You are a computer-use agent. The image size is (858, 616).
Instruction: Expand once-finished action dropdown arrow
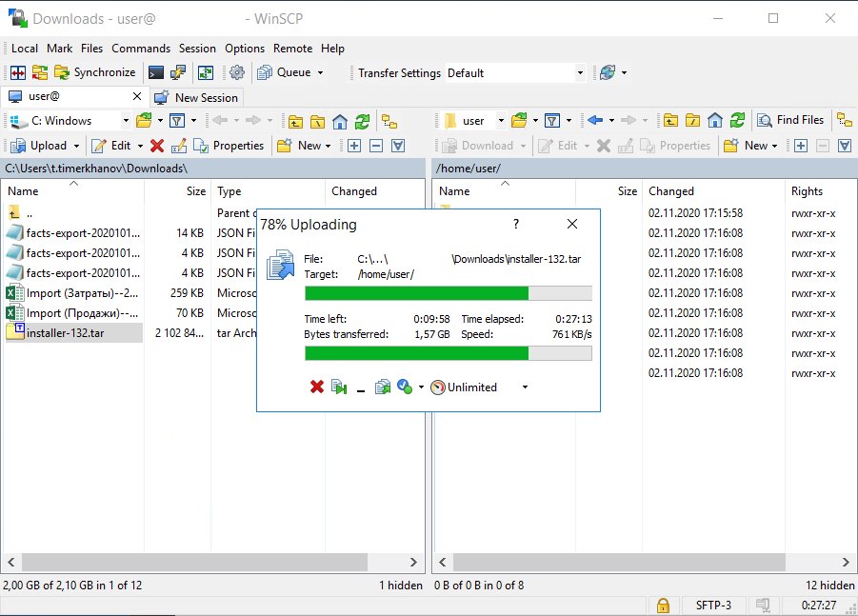[x=421, y=387]
